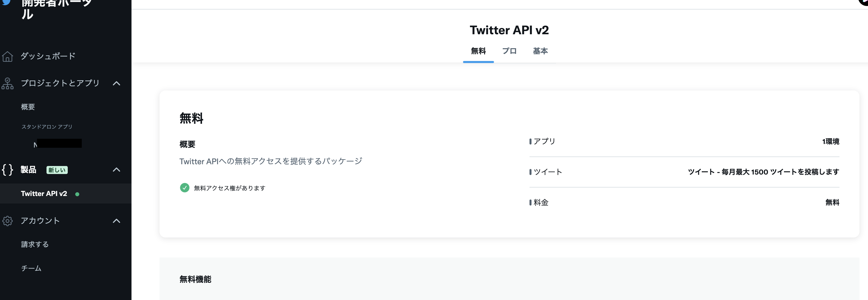Screen dimensions: 868x300
Task: Select the 製品 curly braces icon
Action: 7,170
